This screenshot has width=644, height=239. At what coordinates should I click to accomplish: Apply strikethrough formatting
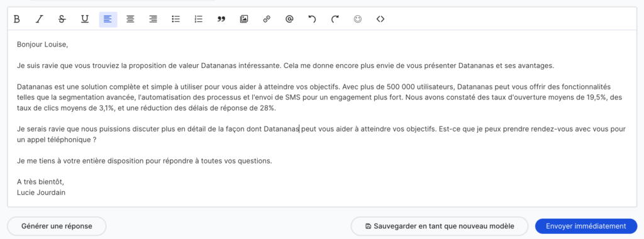62,19
